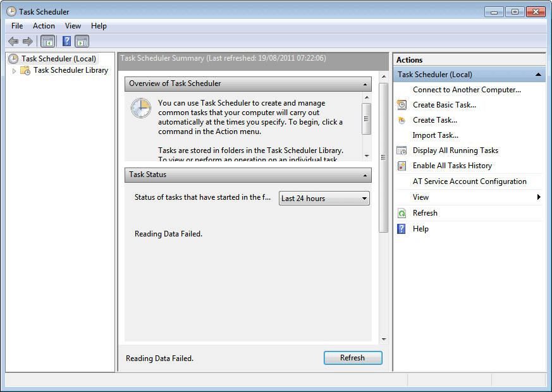
Task: Open the Last 24 hours dropdown
Action: 324,199
